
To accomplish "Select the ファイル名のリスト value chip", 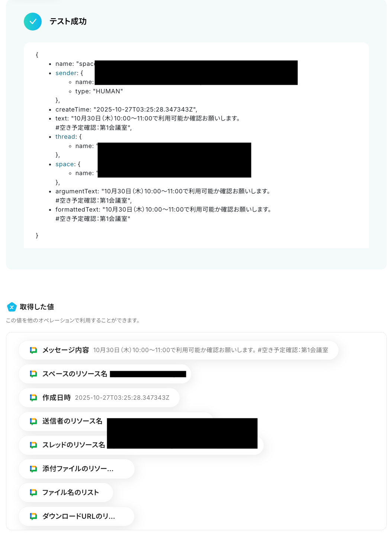I will click(x=66, y=493).
